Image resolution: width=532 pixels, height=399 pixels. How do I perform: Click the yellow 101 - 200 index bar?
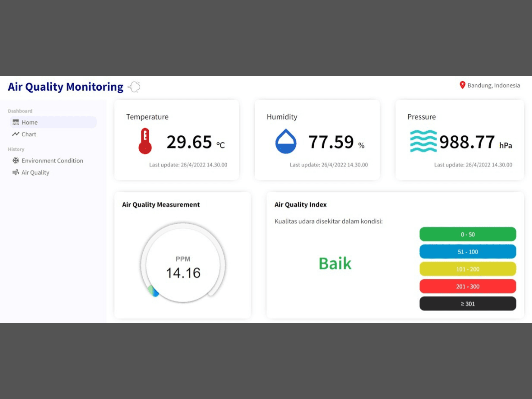(468, 269)
